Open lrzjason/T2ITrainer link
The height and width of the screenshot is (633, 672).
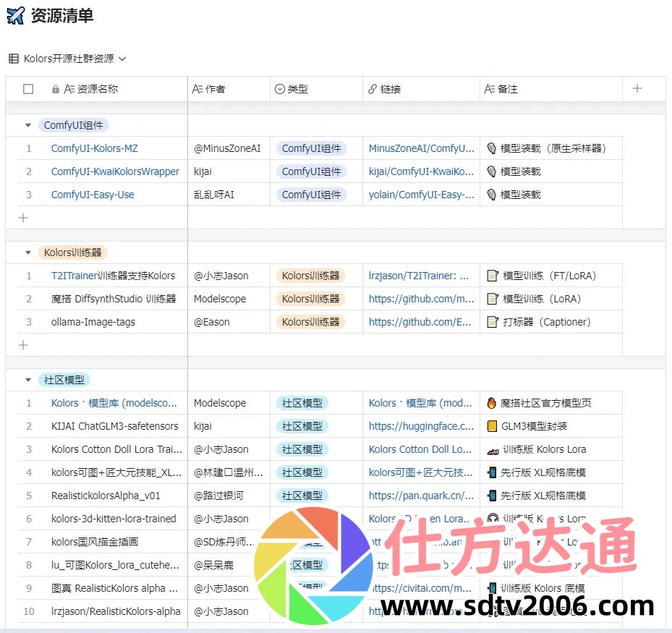pyautogui.click(x=419, y=276)
